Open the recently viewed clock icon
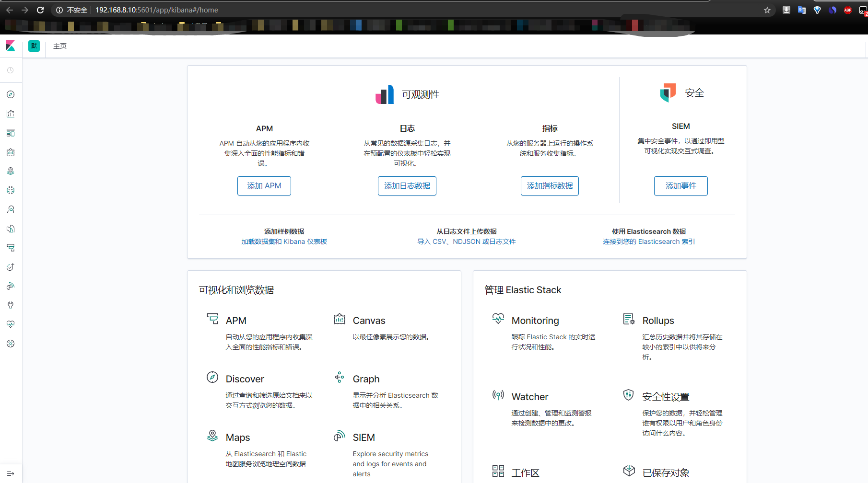Image resolution: width=868 pixels, height=483 pixels. pyautogui.click(x=11, y=70)
